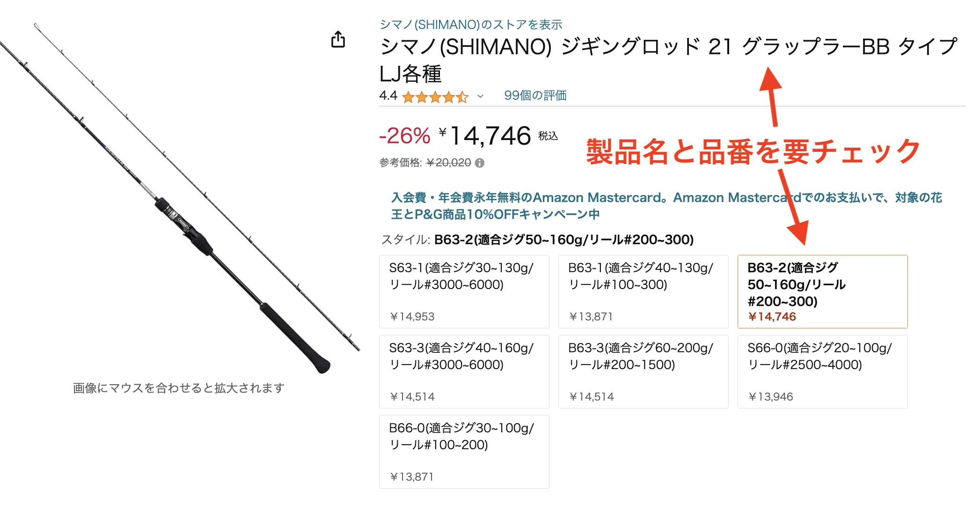Pick the B66-0 style variant

pyautogui.click(x=464, y=452)
